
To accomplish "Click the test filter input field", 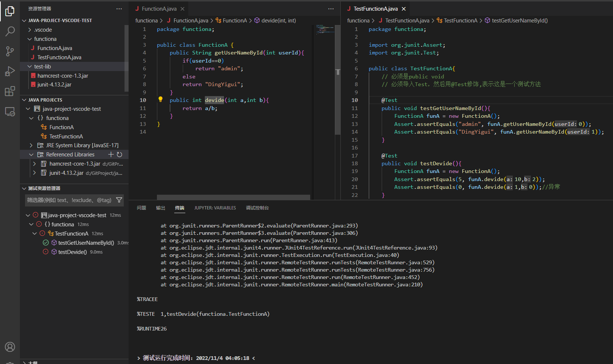I will pos(69,200).
